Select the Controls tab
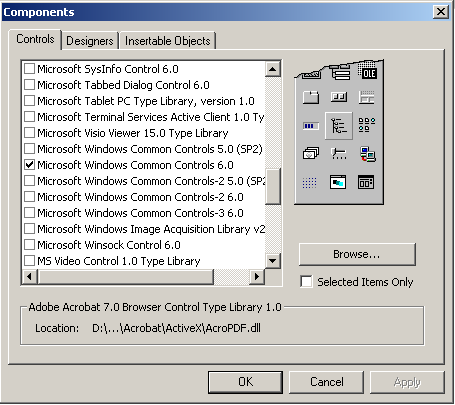Image resolution: width=455 pixels, height=405 pixels. click(35, 39)
